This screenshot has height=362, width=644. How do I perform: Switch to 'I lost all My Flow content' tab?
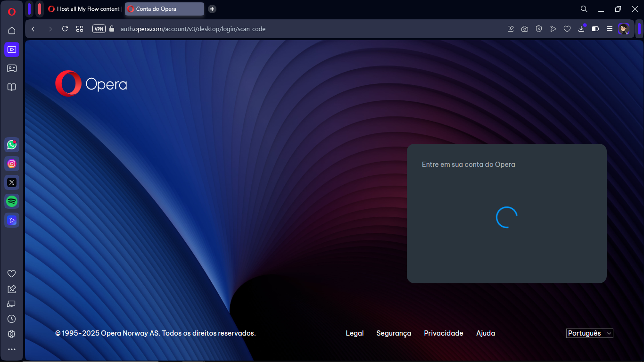click(84, 9)
